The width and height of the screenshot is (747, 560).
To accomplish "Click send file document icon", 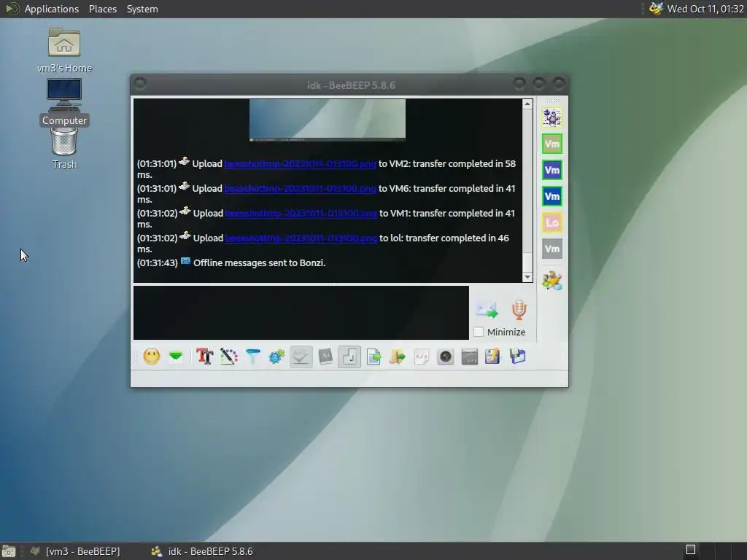I will [x=373, y=356].
